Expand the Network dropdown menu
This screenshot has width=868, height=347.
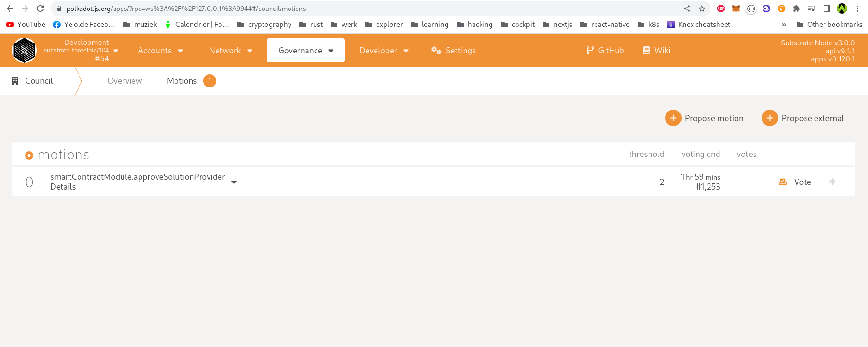coord(230,51)
